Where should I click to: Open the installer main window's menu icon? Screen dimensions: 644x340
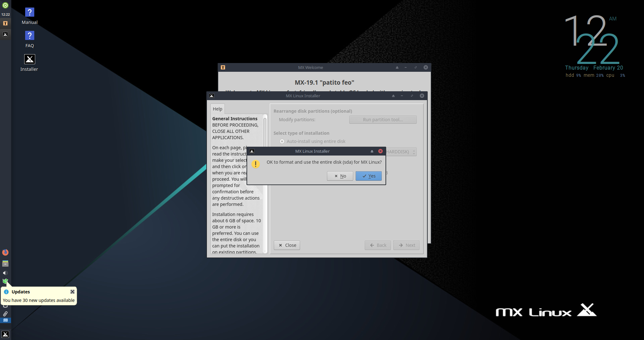click(x=212, y=96)
